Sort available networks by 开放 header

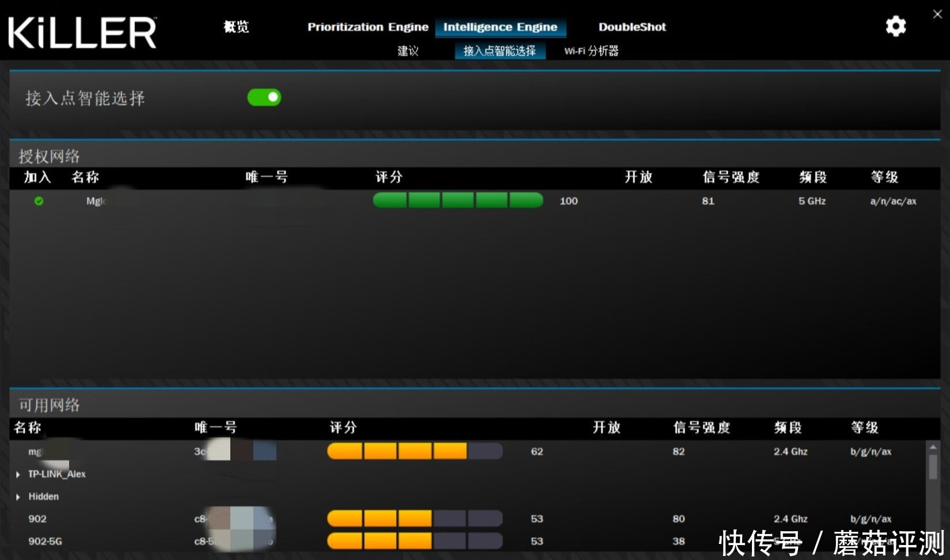[606, 428]
